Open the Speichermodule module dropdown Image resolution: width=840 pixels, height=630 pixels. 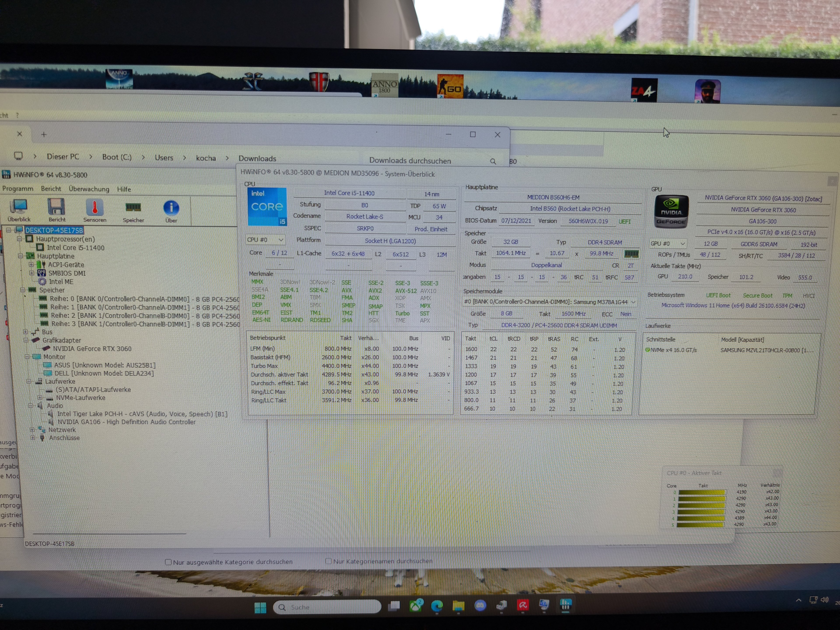[x=549, y=302]
